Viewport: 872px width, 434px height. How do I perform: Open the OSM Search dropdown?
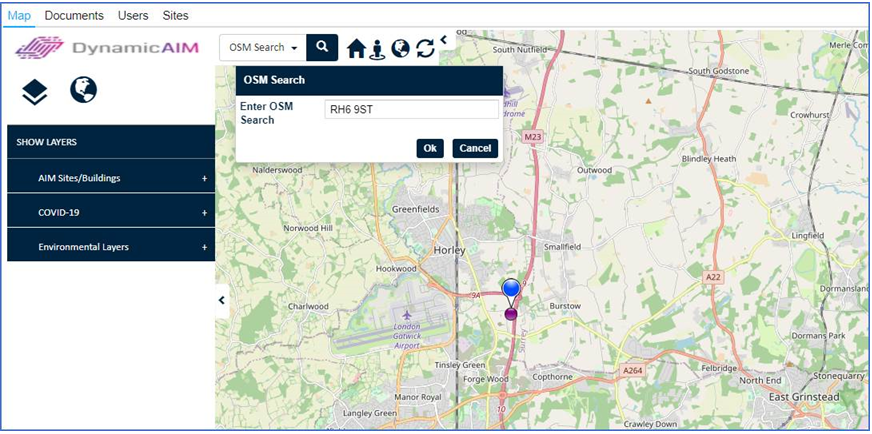pyautogui.click(x=263, y=47)
